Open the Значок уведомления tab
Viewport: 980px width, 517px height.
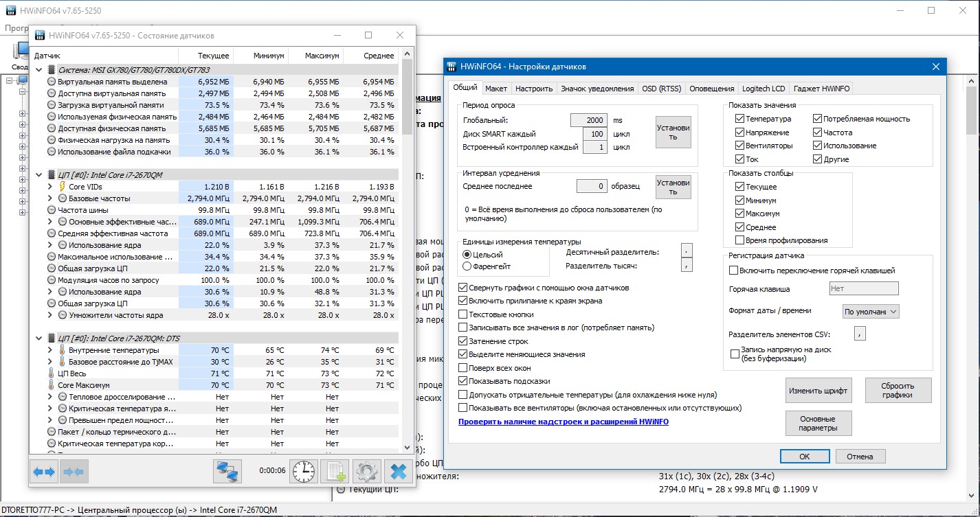click(597, 89)
